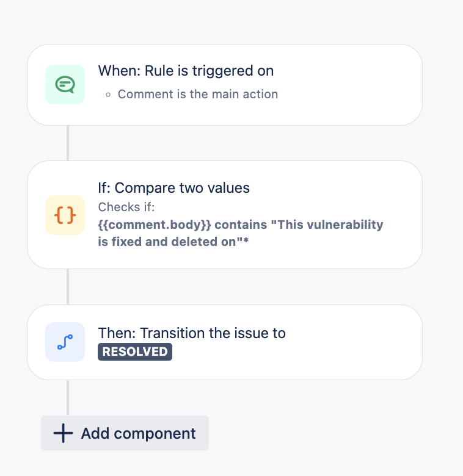Image resolution: width=463 pixels, height=476 pixels.
Task: Click the green comment trigger icon
Action: click(x=65, y=84)
